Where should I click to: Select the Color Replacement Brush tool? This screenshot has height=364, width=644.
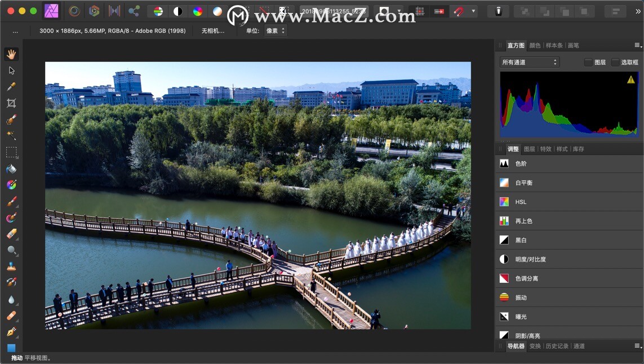(x=11, y=217)
